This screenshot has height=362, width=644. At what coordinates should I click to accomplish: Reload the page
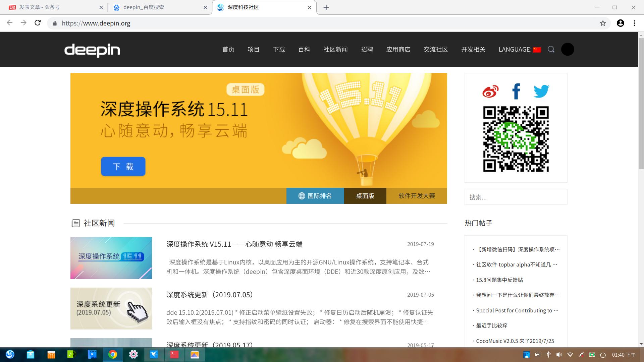click(x=38, y=23)
